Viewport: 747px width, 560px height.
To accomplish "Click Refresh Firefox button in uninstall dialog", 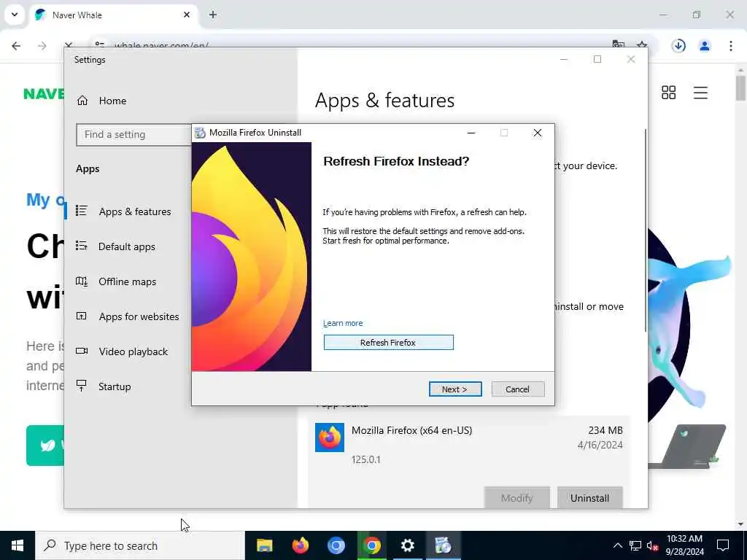I will pyautogui.click(x=388, y=343).
